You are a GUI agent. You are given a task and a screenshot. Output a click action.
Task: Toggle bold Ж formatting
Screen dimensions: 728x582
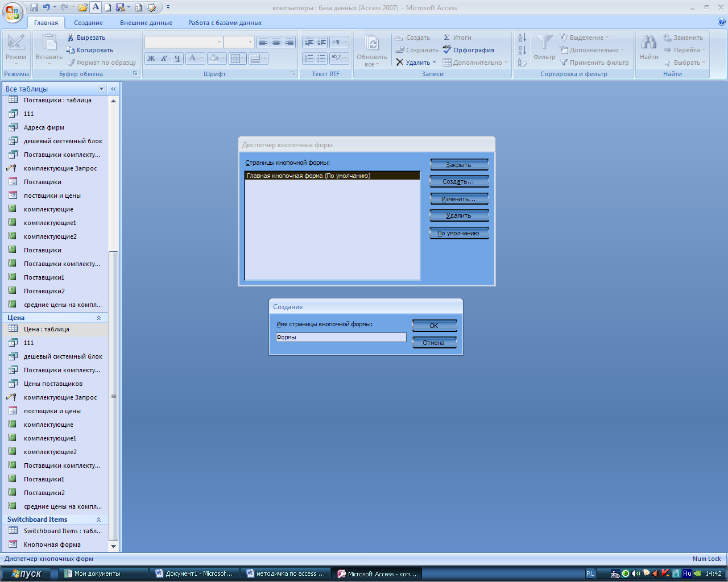[151, 58]
